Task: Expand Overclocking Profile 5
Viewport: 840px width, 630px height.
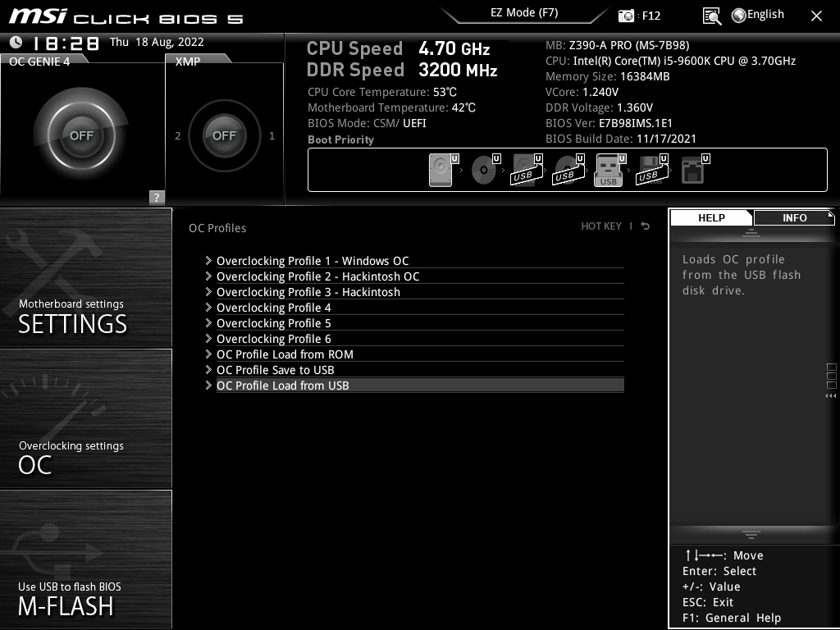Action: coord(414,323)
